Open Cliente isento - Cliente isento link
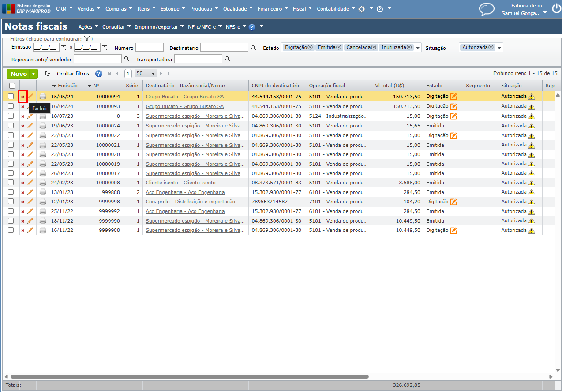Screen dimensions: 562x392 [181, 183]
